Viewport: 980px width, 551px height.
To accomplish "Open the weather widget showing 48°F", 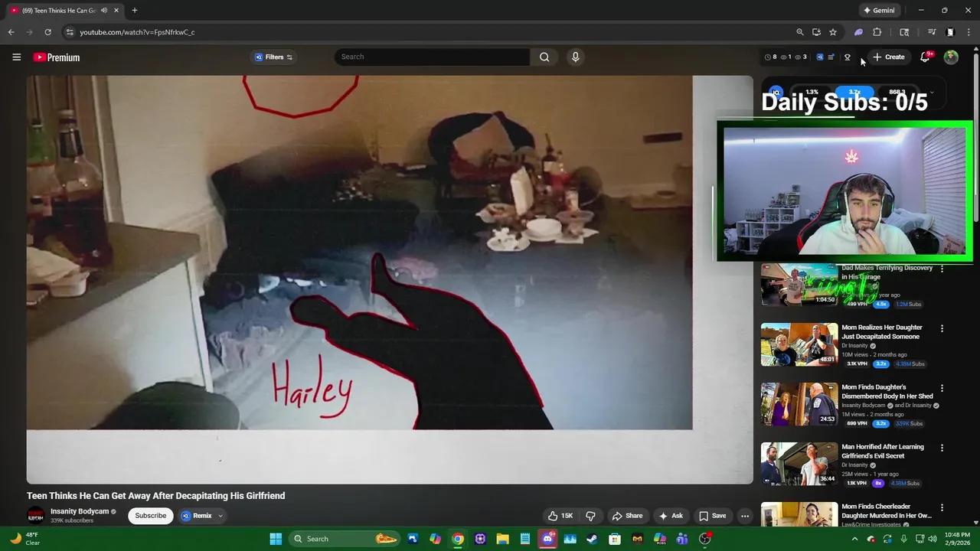I will point(24,539).
